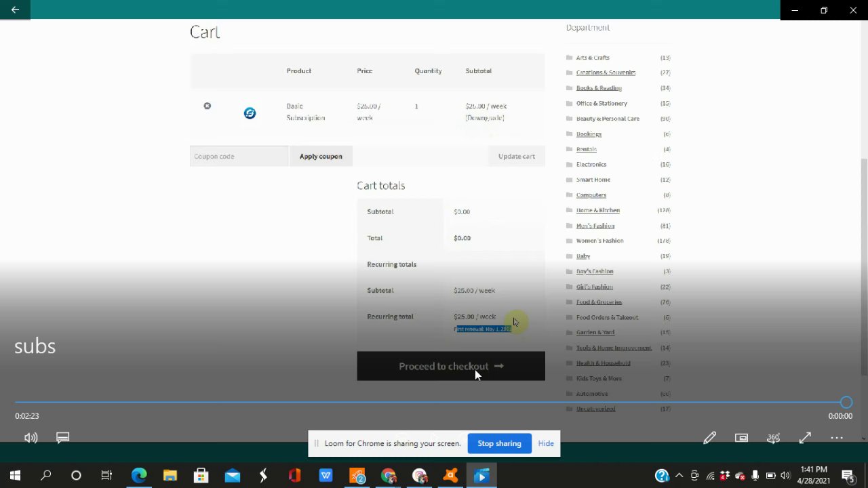
Task: Open Microsoft Store from taskbar
Action: pyautogui.click(x=201, y=476)
